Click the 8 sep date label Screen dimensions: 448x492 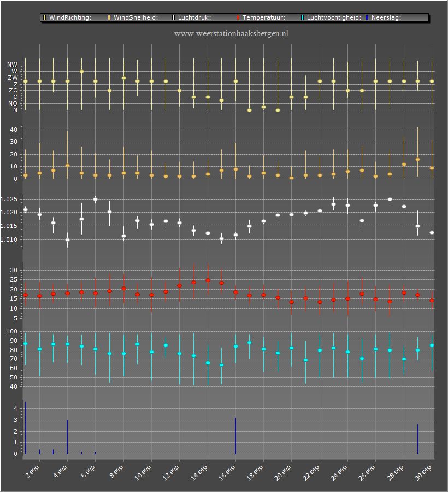(x=116, y=472)
